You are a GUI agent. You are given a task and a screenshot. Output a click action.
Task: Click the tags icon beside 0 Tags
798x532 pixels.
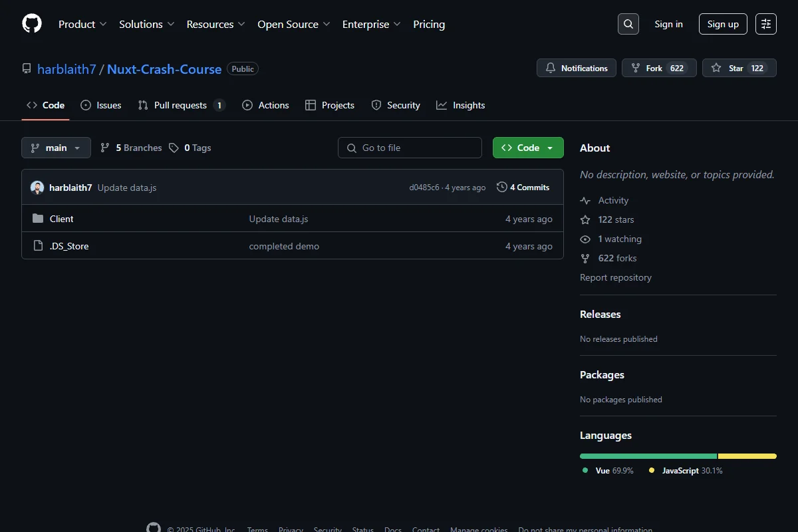click(174, 148)
